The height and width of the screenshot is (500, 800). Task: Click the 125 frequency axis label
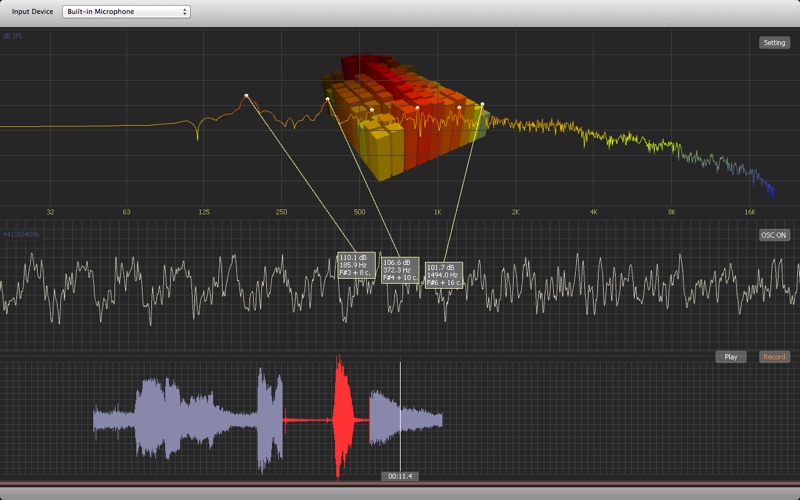click(x=204, y=212)
